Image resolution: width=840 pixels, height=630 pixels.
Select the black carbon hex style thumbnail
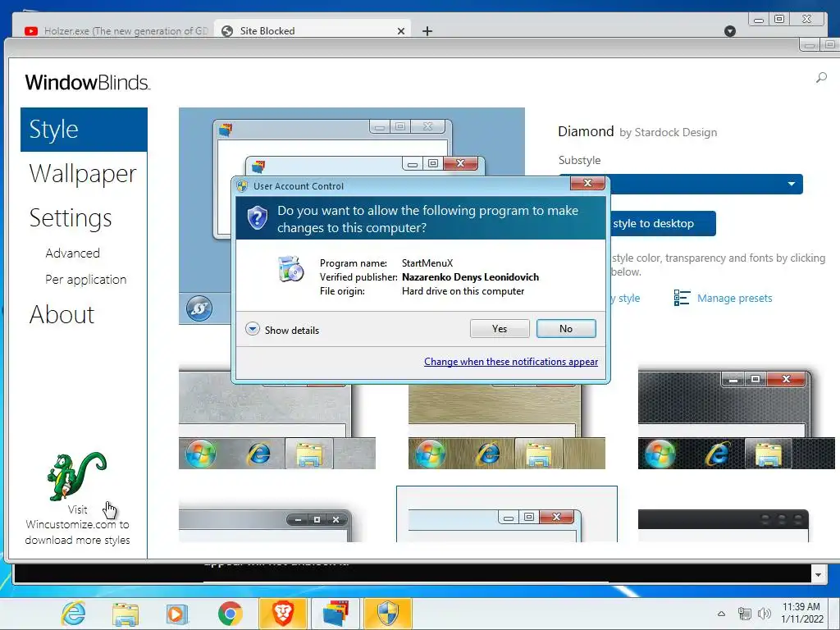click(x=736, y=418)
